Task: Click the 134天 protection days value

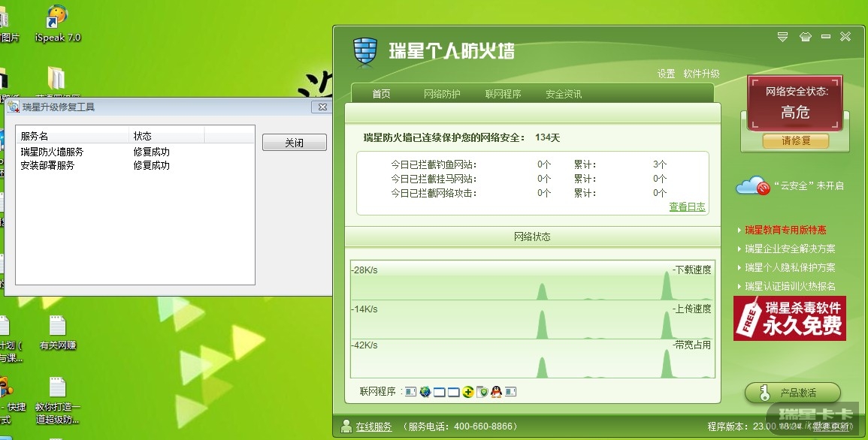Action: [548, 137]
